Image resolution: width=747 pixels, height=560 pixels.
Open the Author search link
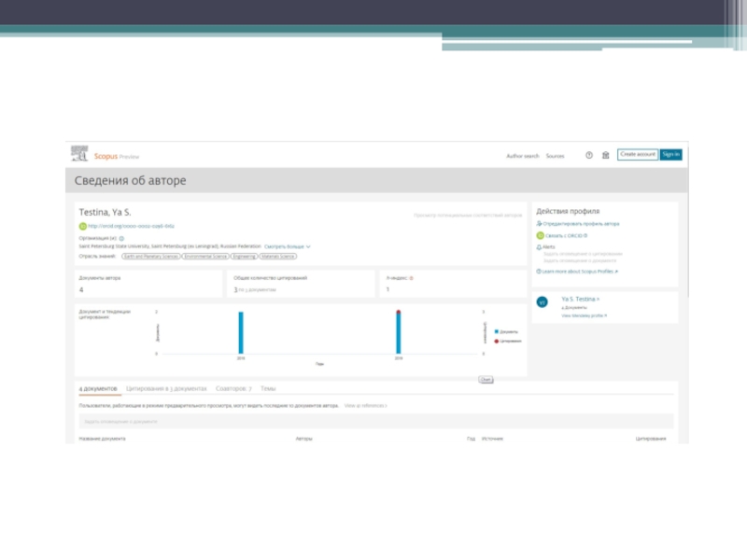click(x=522, y=156)
